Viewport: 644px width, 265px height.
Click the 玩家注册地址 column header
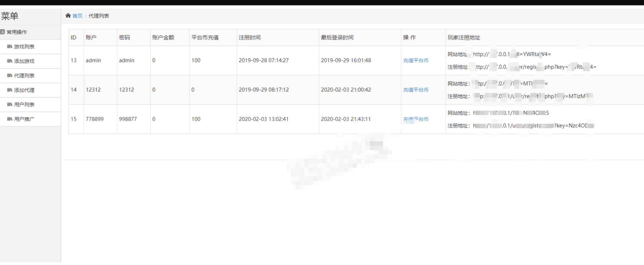coord(464,37)
